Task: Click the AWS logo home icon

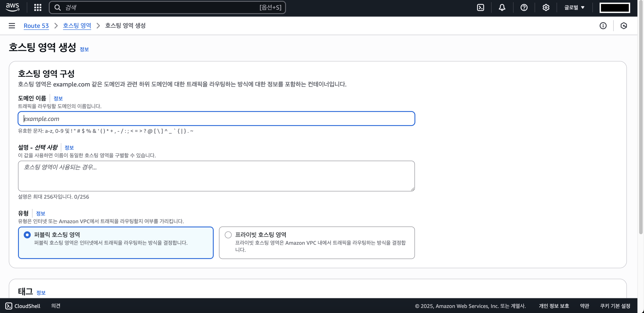Action: [13, 7]
